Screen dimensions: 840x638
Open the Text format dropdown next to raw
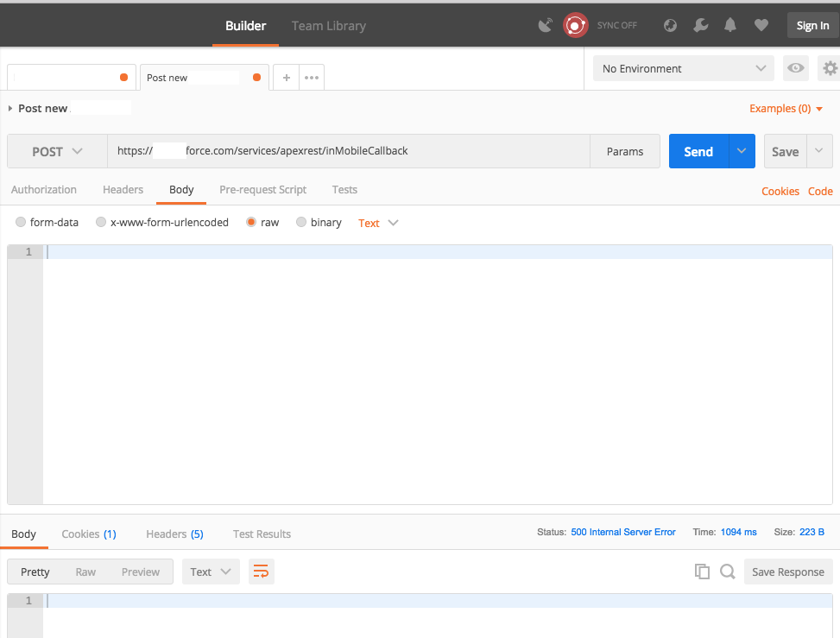click(x=377, y=222)
